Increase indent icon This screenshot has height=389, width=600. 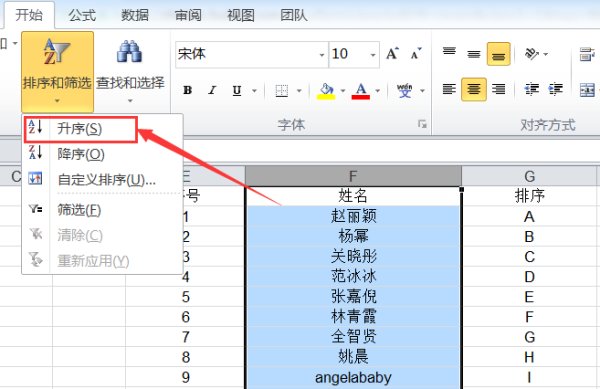click(x=556, y=90)
